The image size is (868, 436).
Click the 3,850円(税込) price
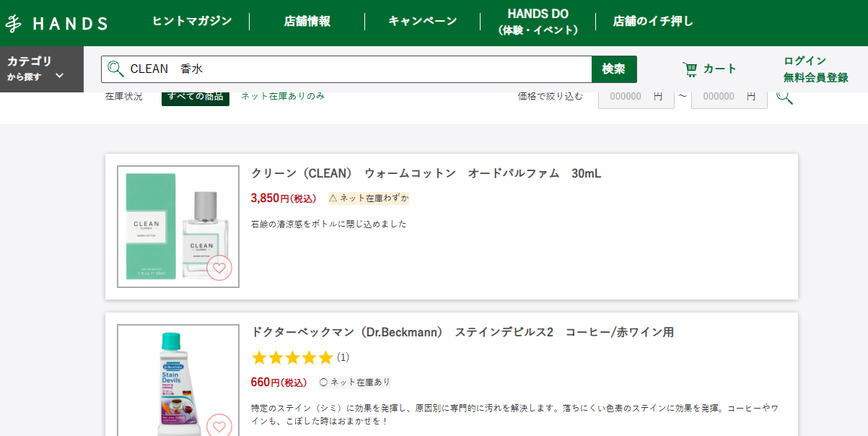[284, 198]
